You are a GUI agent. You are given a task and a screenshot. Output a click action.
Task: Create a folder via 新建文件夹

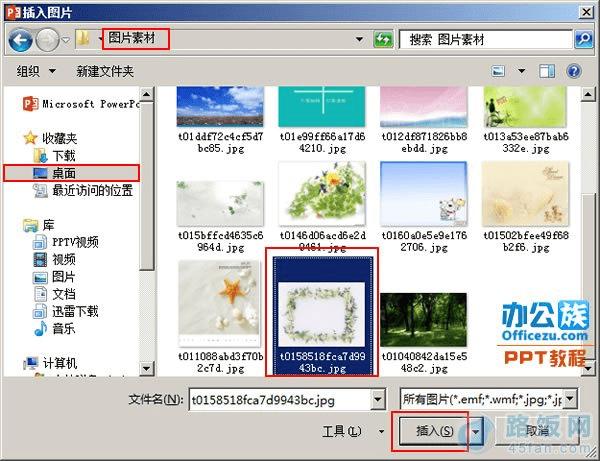105,71
